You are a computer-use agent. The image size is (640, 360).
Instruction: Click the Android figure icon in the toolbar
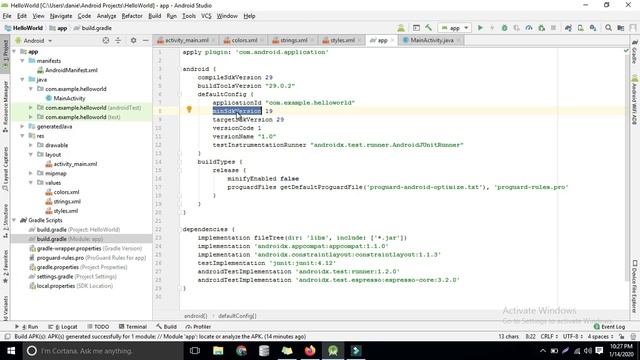point(401,28)
